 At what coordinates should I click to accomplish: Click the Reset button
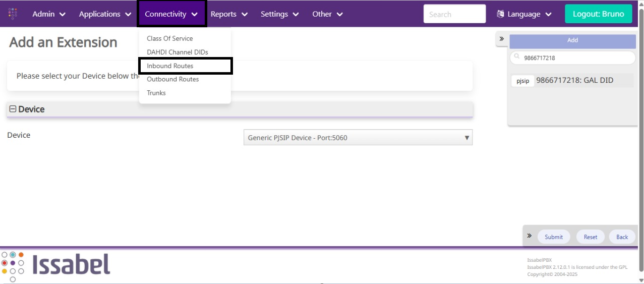(x=590, y=237)
